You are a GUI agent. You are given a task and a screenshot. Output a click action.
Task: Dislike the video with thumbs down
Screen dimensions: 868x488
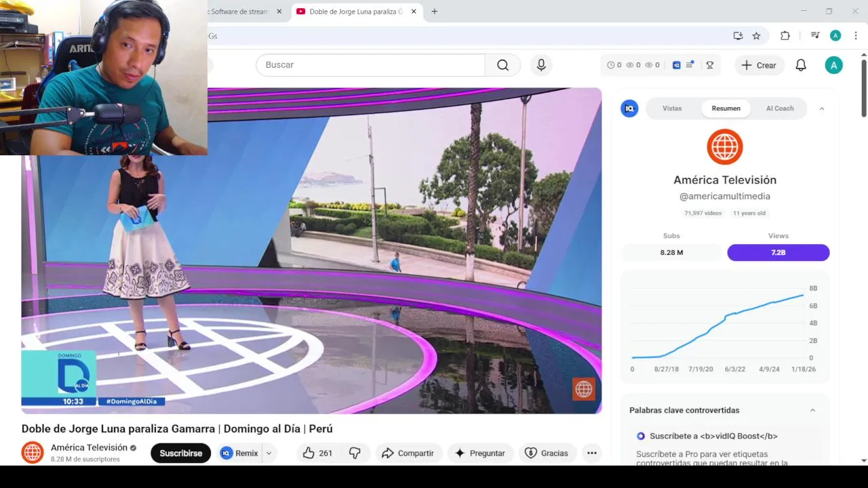pos(355,453)
